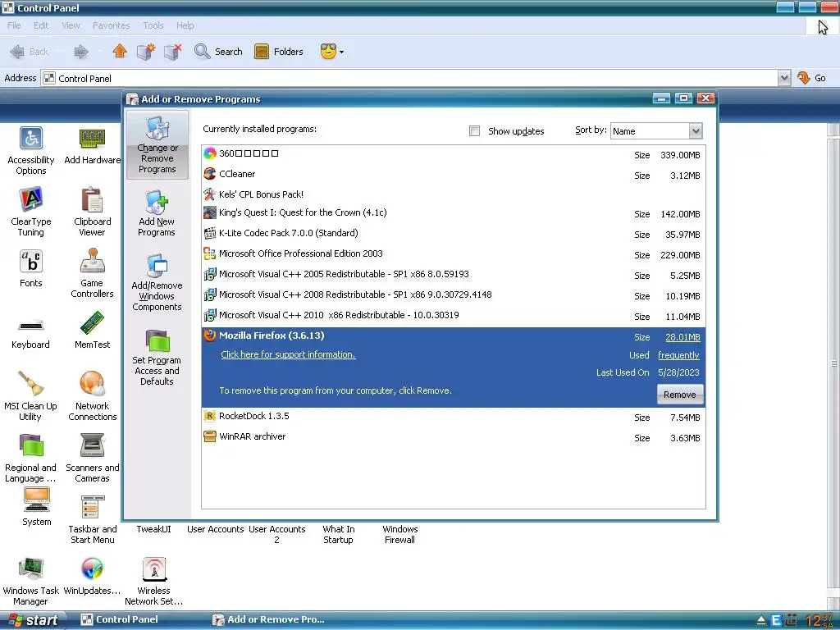This screenshot has height=630, width=840.
Task: Open Windows Firewall applet label
Action: [x=400, y=534]
